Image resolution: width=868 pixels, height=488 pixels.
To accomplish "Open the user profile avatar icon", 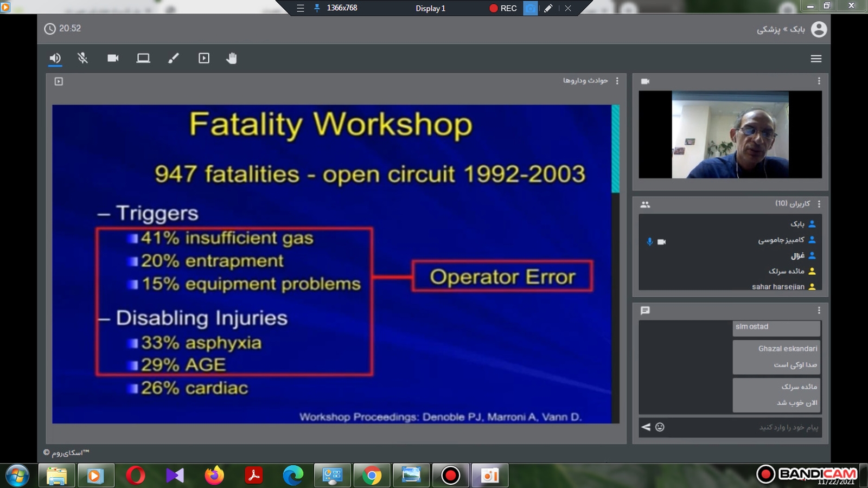I will click(x=819, y=29).
